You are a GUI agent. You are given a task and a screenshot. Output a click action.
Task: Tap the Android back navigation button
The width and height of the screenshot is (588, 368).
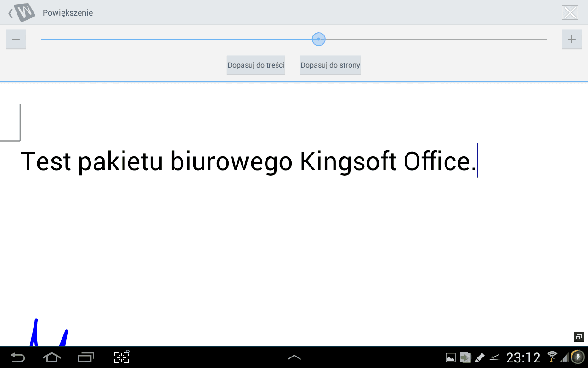(18, 357)
